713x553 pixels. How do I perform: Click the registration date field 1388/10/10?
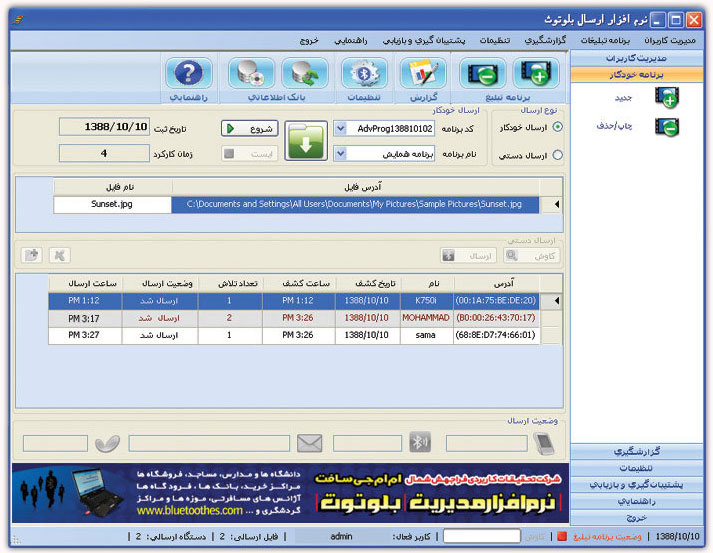click(x=104, y=127)
